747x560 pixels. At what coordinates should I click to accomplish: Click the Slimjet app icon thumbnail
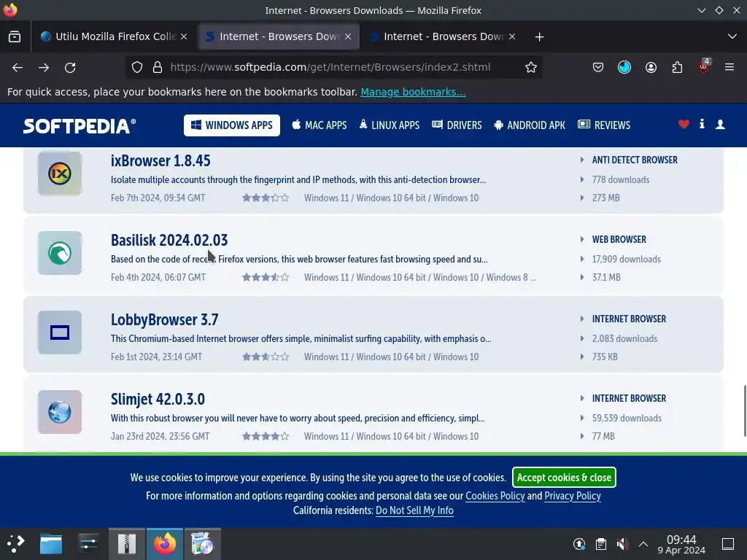(60, 412)
